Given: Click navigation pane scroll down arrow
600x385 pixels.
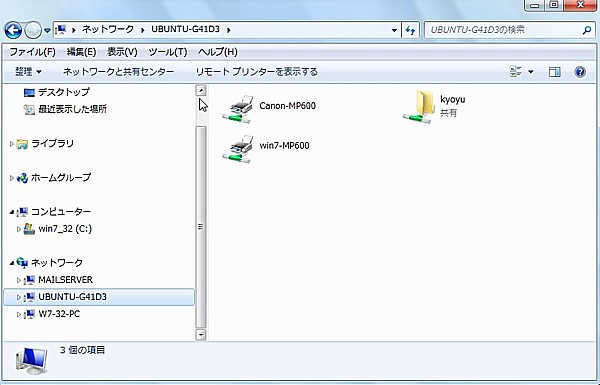Looking at the screenshot, I should (x=201, y=335).
